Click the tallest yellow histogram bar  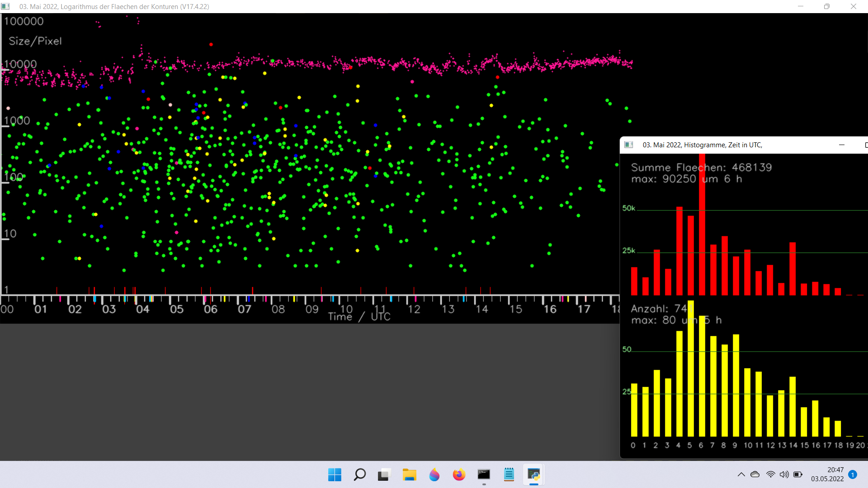coord(691,368)
